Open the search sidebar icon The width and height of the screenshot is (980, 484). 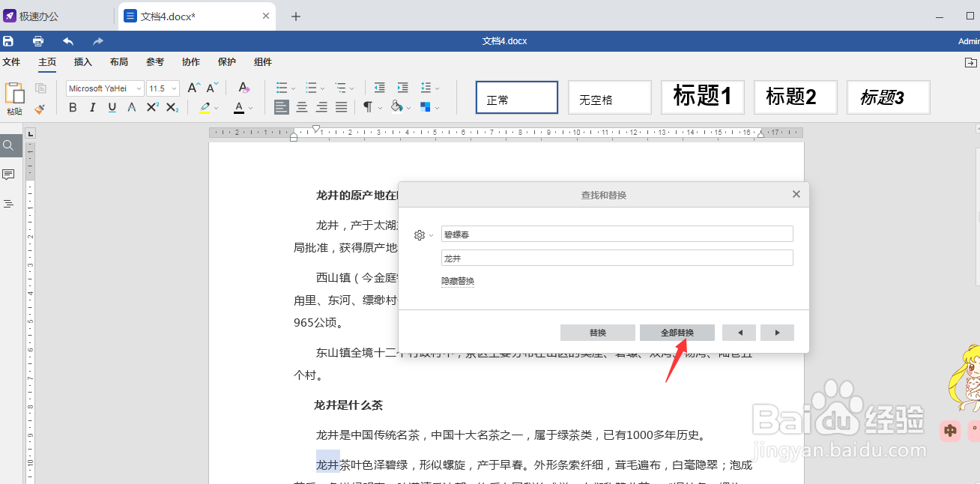(9, 145)
